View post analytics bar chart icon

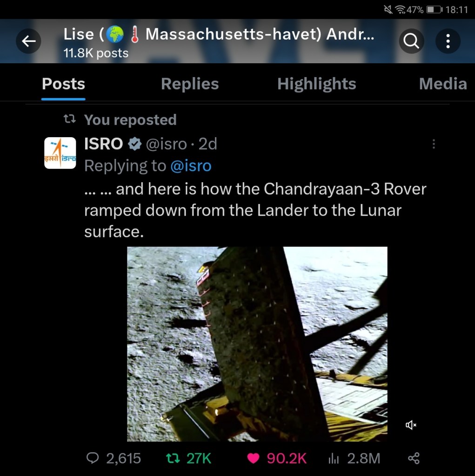pos(334,458)
